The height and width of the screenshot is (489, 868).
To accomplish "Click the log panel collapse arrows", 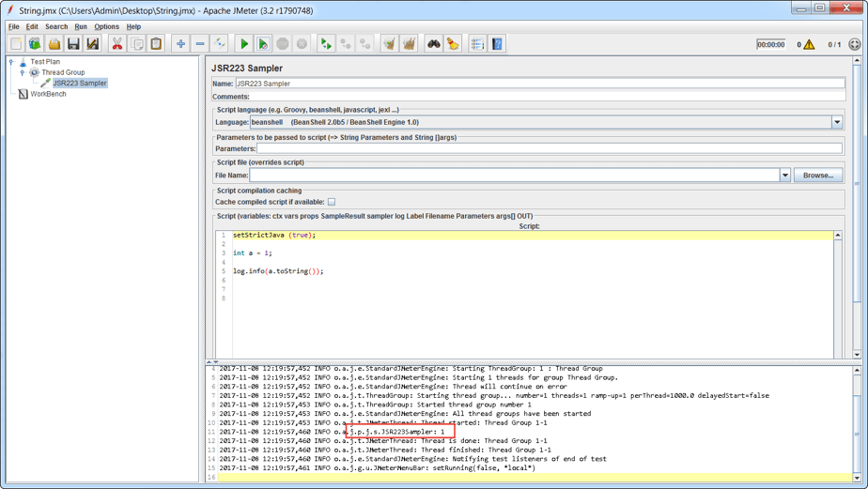I will click(x=212, y=361).
